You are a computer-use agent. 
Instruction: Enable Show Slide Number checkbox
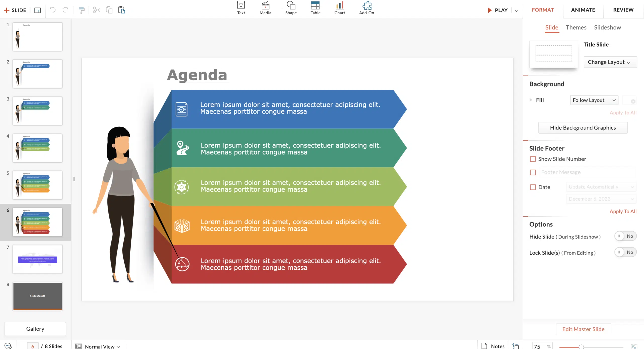tap(533, 159)
